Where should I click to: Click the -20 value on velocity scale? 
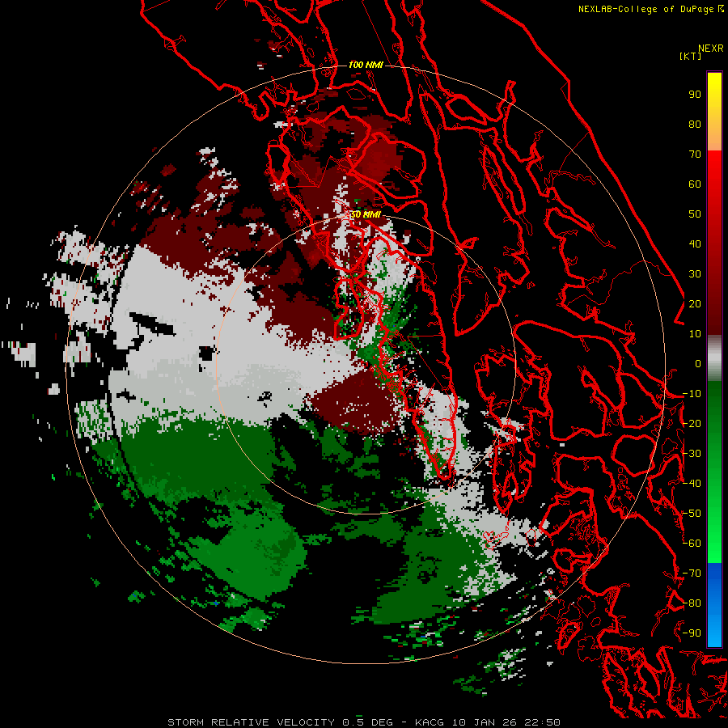[692, 424]
